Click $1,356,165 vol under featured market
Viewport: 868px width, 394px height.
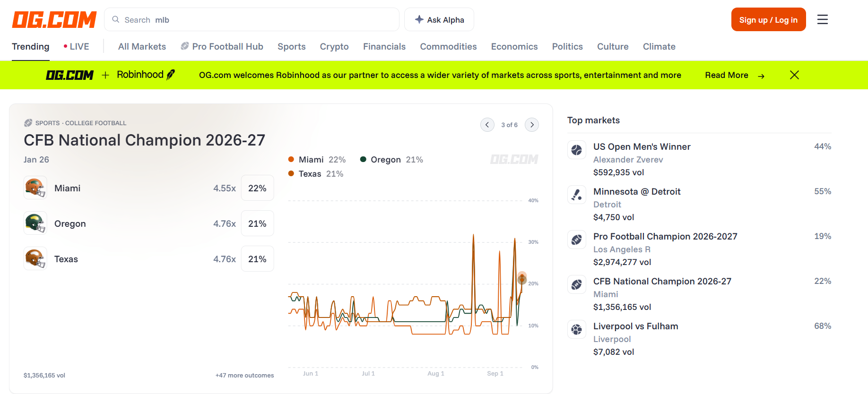44,375
